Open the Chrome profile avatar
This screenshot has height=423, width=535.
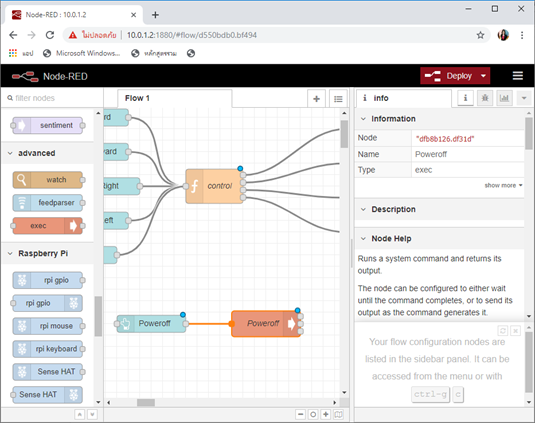(x=503, y=35)
